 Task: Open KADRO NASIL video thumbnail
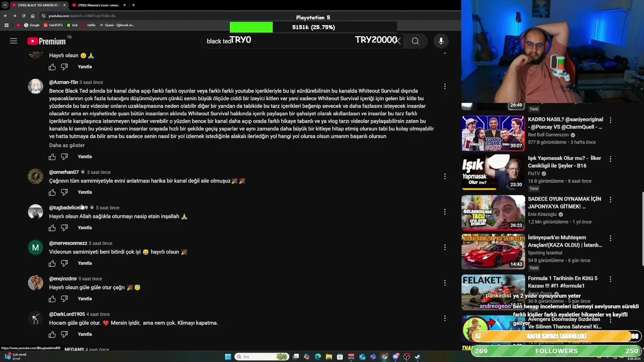click(x=493, y=133)
